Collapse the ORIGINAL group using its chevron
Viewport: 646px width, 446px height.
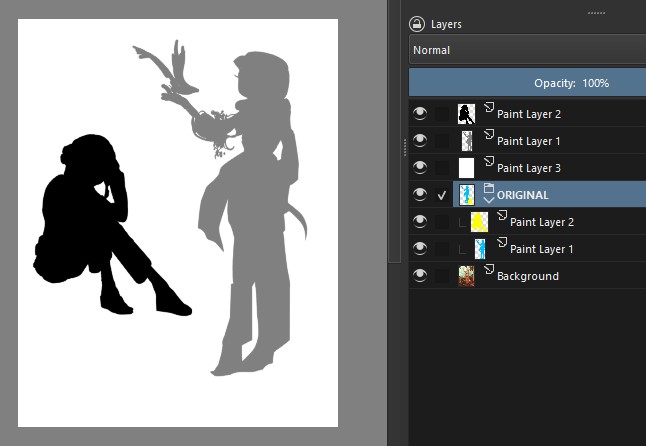(x=489, y=200)
